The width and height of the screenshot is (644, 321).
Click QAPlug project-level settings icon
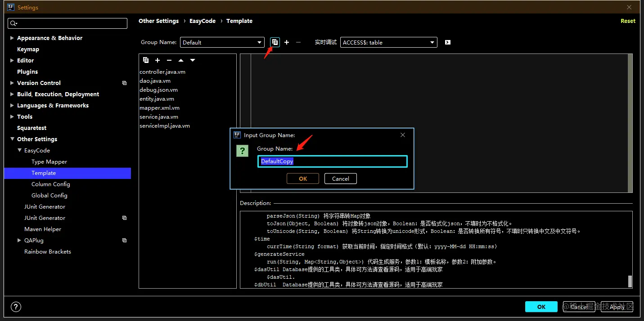coord(125,241)
